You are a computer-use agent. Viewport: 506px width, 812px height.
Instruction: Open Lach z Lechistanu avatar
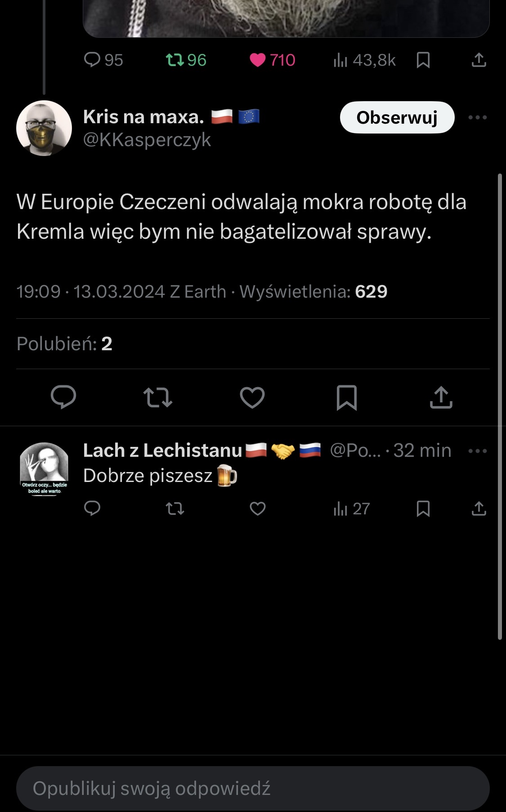(44, 469)
